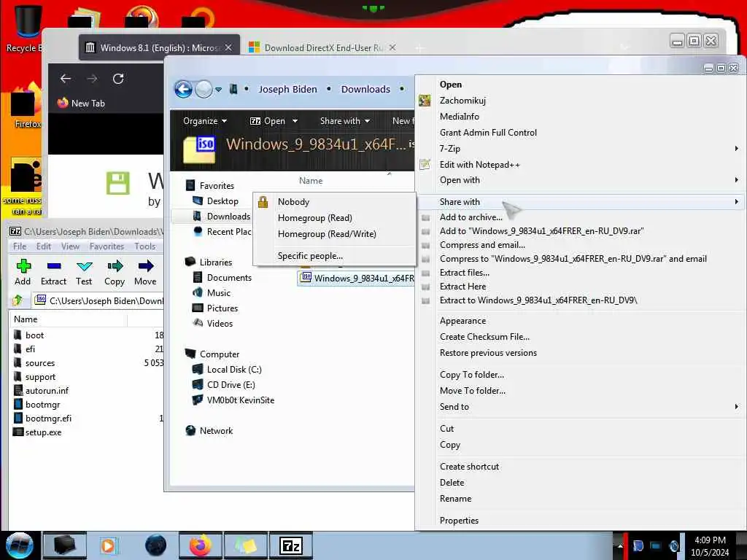Open the File menu in 7-Zip
The image size is (747, 560).
(20, 246)
